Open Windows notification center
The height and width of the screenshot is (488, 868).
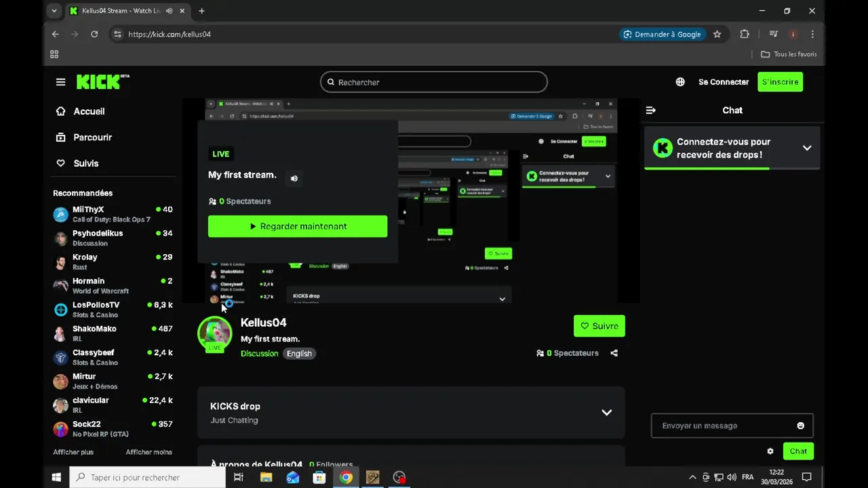pyautogui.click(x=806, y=477)
